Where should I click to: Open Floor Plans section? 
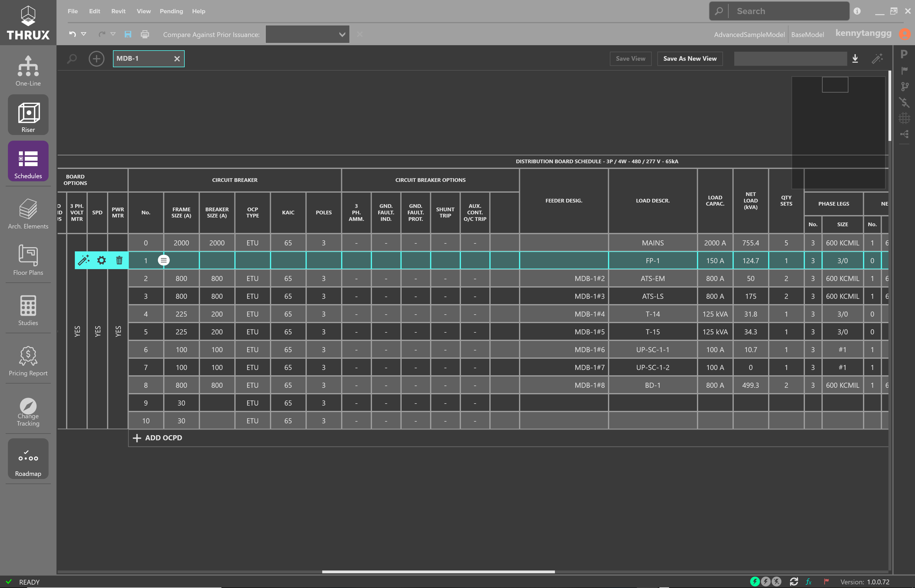[x=28, y=260]
